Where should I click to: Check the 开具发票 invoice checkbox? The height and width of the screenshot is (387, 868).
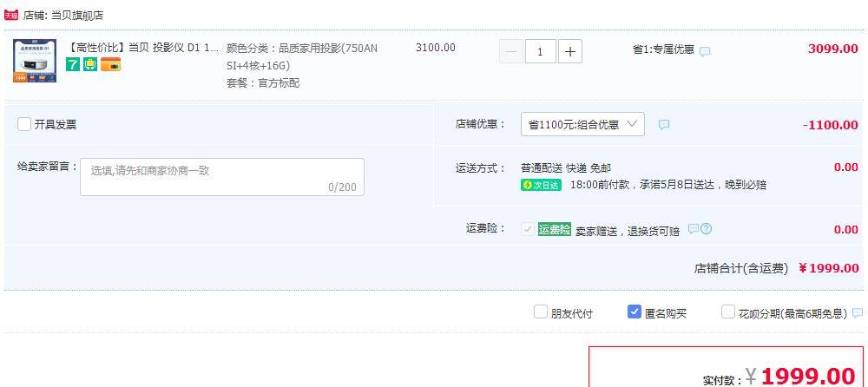tap(23, 124)
